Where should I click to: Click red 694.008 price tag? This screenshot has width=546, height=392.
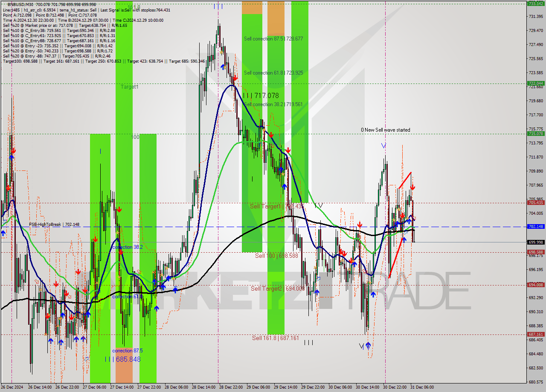tap(536, 285)
